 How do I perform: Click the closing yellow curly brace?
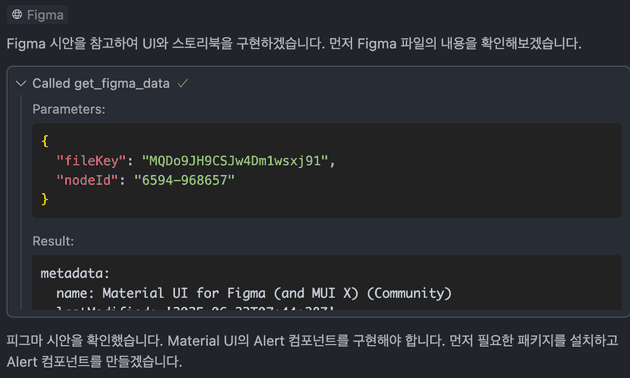[45, 199]
